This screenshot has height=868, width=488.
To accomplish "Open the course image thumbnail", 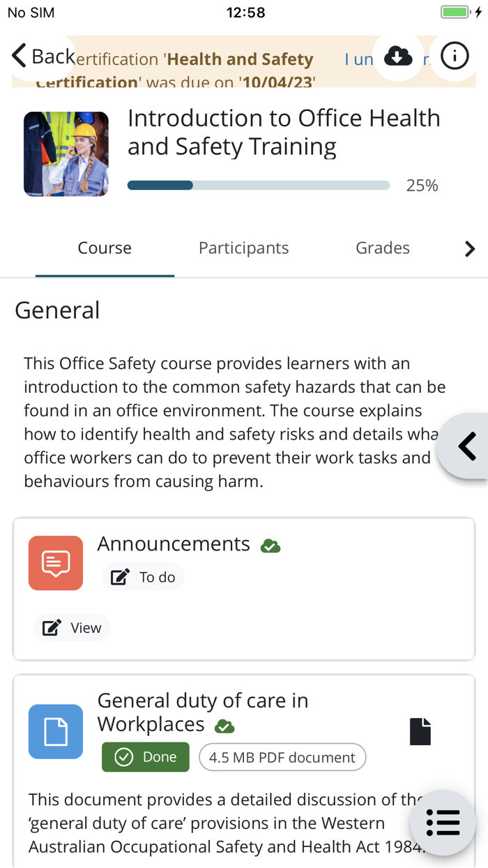I will click(66, 154).
